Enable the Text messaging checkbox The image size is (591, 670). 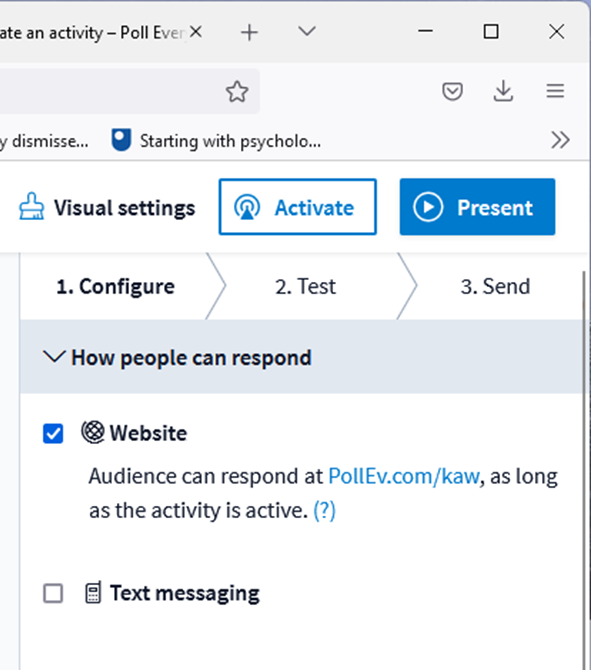tap(53, 593)
